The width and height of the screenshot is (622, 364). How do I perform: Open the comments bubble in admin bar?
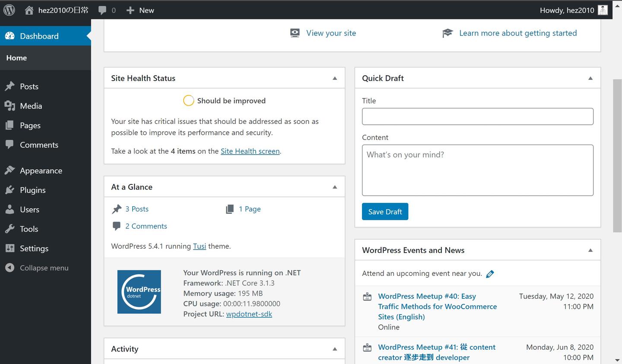pyautogui.click(x=102, y=10)
